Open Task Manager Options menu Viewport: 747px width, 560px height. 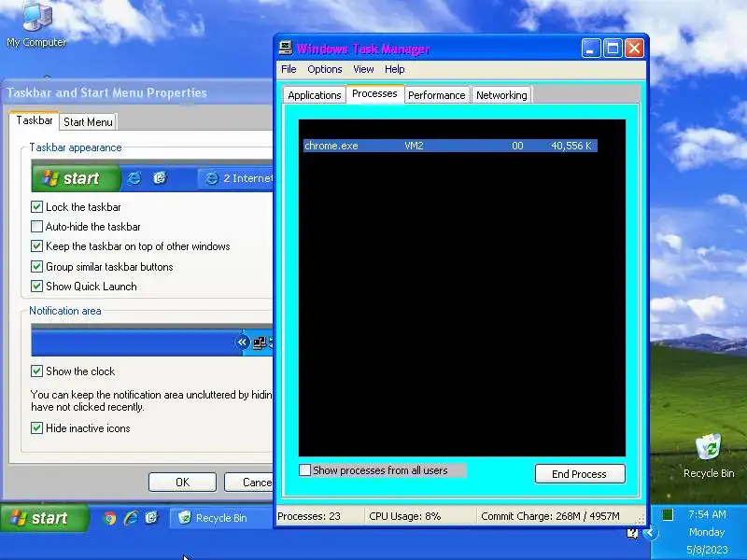click(324, 69)
